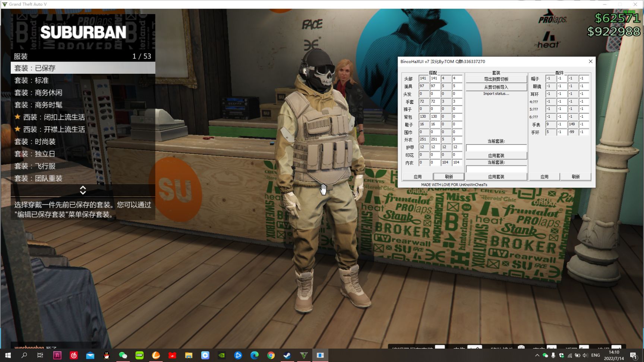
Task: Open WeChat from the taskbar
Action: (x=123, y=355)
